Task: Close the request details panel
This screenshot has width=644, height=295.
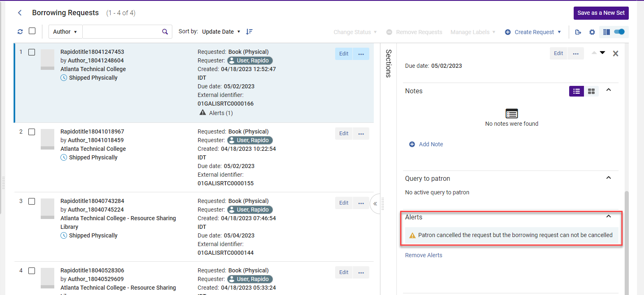Action: [615, 53]
